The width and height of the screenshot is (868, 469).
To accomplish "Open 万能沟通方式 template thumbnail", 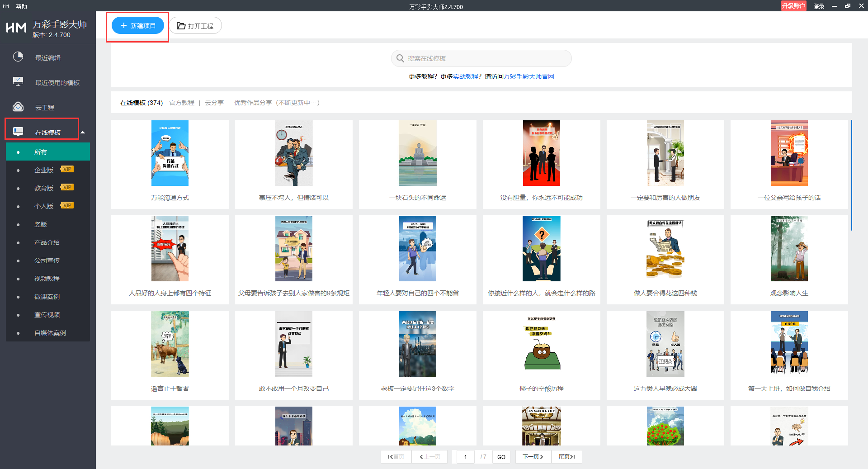I will tap(170, 153).
